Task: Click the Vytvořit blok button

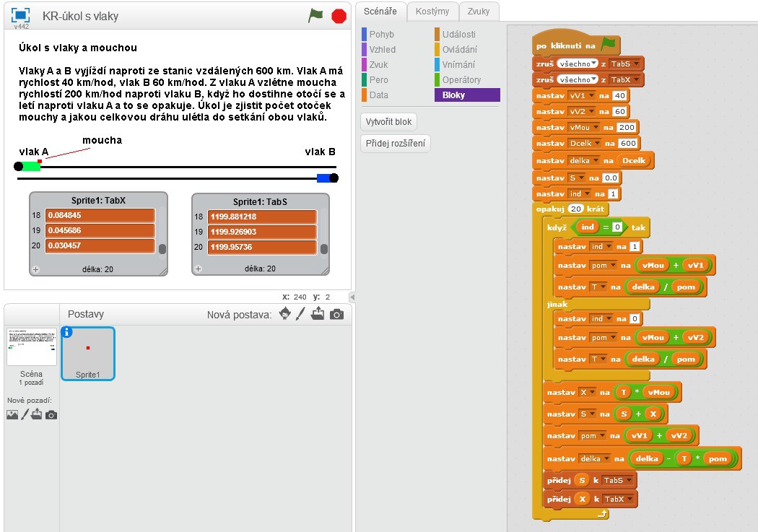Action: 388,121
